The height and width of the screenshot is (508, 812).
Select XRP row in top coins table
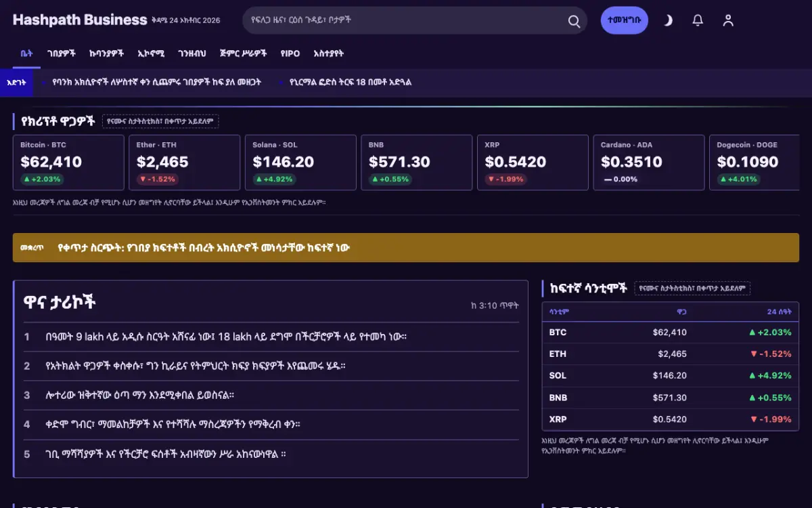pyautogui.click(x=671, y=419)
